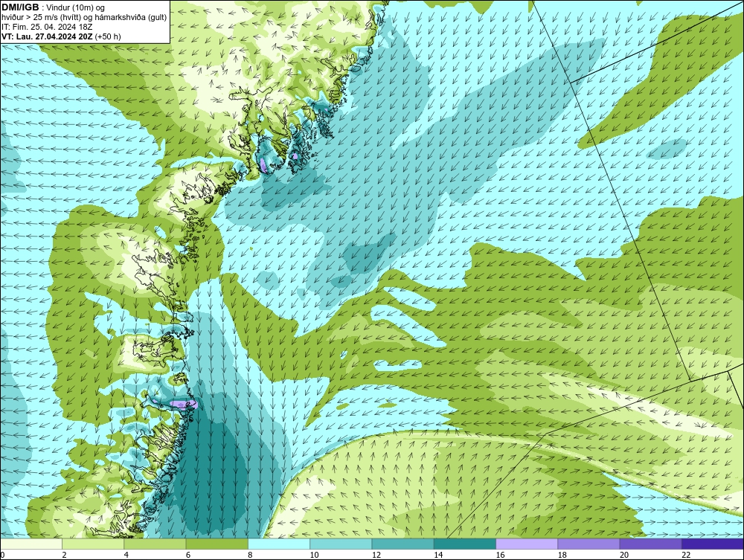
Task: Click the 2–4 m/s light yellow-green legend swatch
Action: [93, 544]
